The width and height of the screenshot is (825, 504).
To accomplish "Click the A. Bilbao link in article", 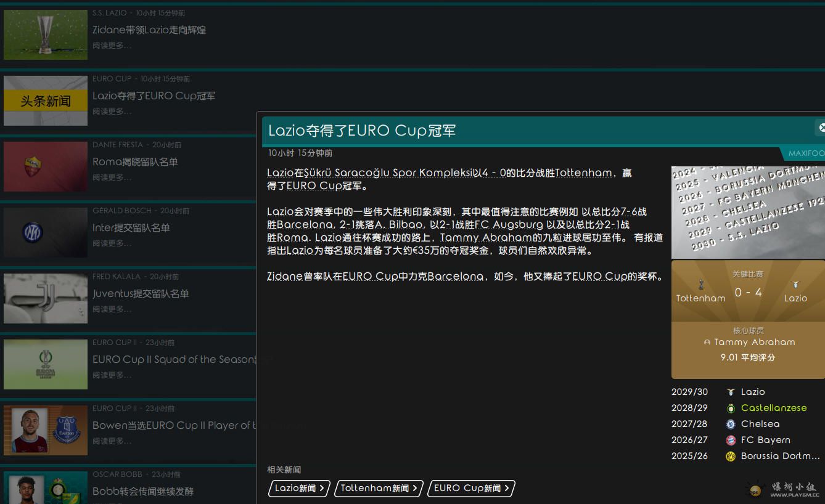I will [x=398, y=225].
